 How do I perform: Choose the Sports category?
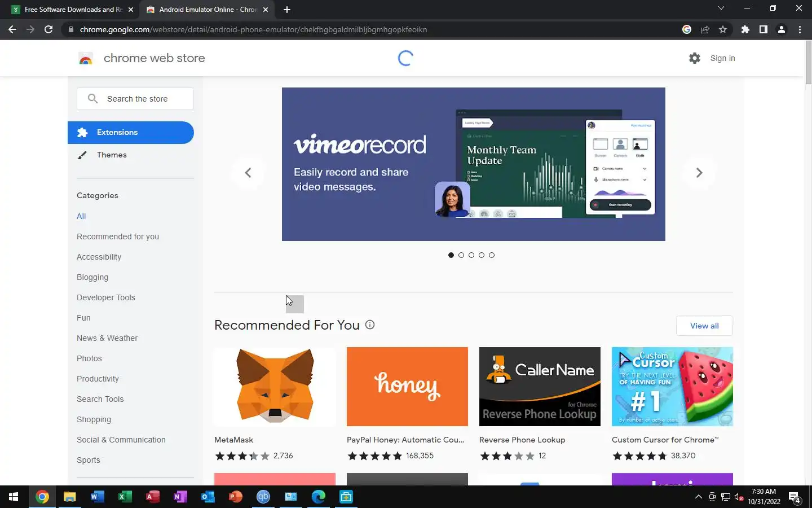pyautogui.click(x=89, y=460)
